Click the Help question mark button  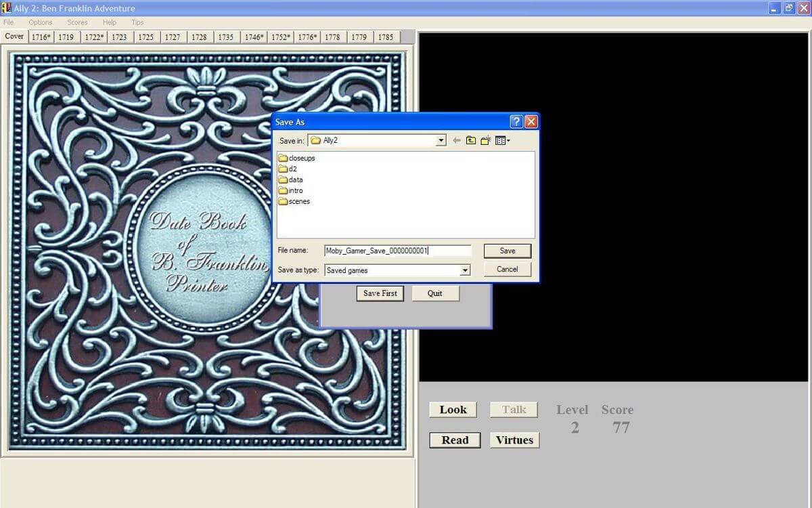516,122
